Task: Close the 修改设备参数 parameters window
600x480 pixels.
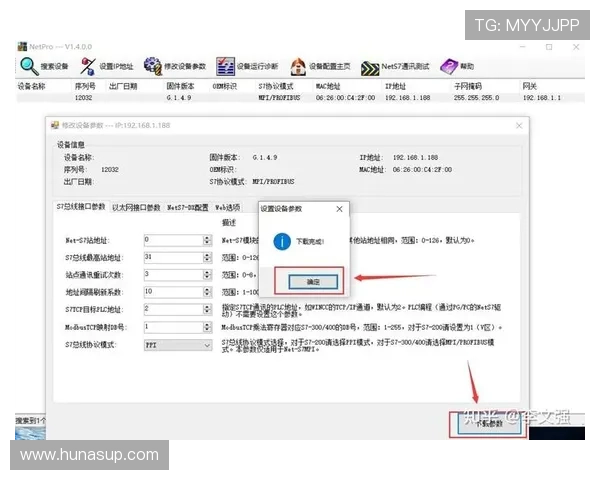Action: coord(519,126)
